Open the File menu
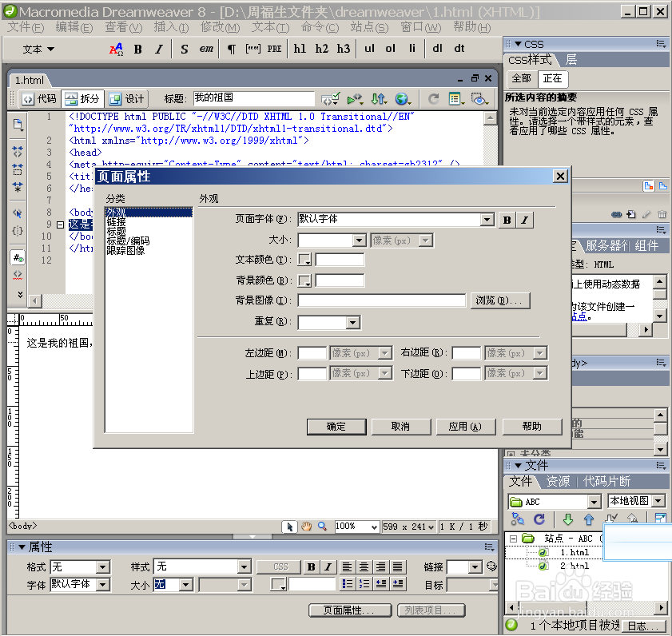672x636 pixels. (26, 27)
